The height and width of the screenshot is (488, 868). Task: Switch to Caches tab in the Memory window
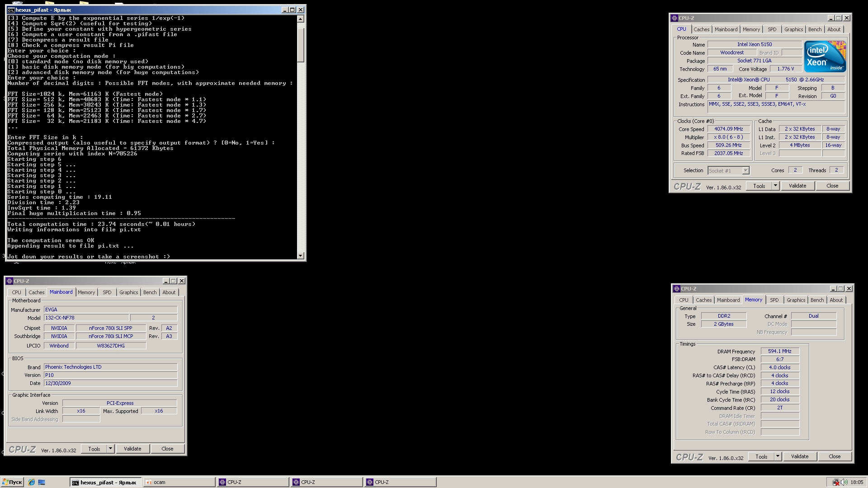click(x=703, y=300)
